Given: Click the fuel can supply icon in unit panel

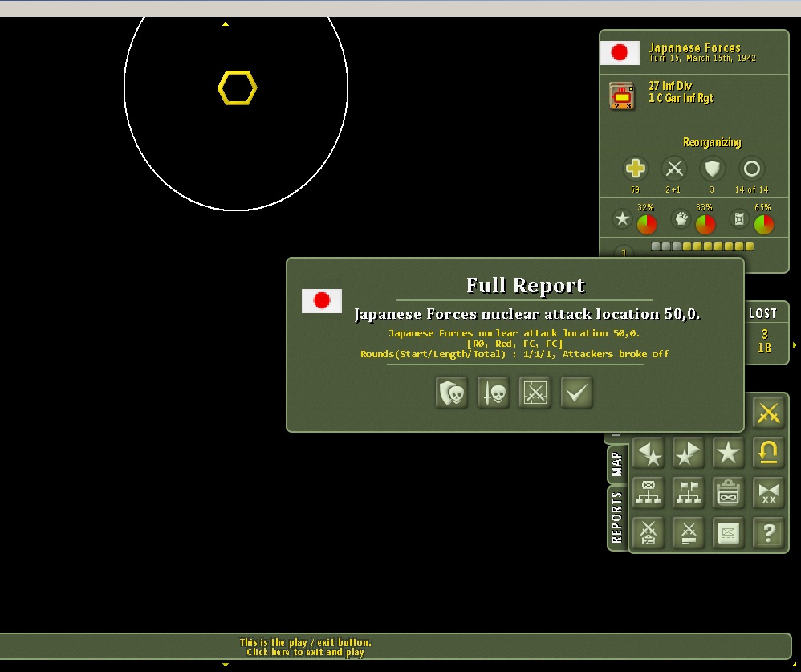Looking at the screenshot, I should point(739,219).
